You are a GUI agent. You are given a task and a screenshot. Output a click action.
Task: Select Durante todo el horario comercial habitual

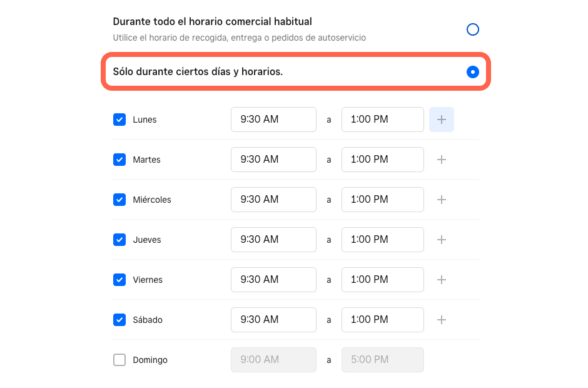click(472, 29)
